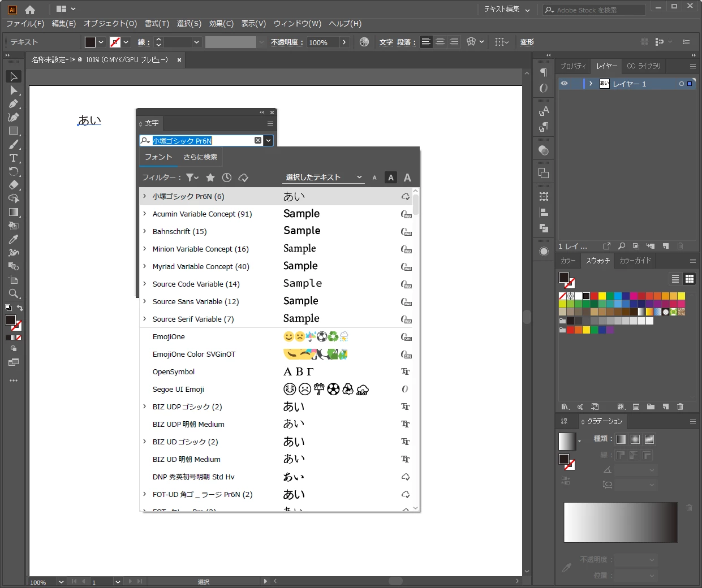Create new layer in Layers panel
The height and width of the screenshot is (588, 702).
(x=666, y=246)
